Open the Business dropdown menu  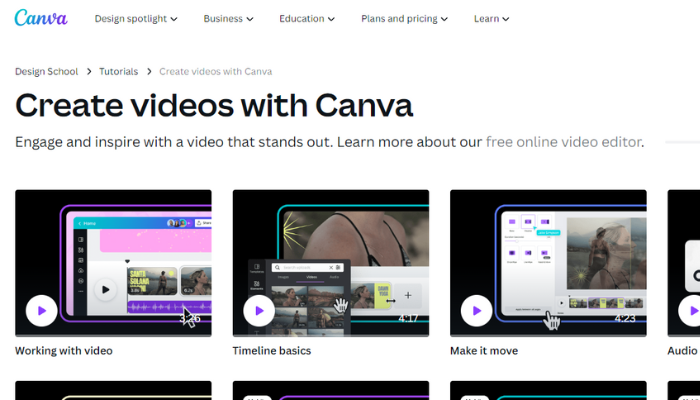[x=228, y=19]
